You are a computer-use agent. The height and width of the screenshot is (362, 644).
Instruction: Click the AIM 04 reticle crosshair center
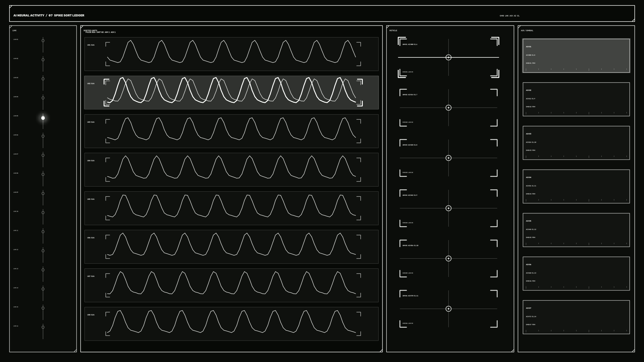point(448,208)
